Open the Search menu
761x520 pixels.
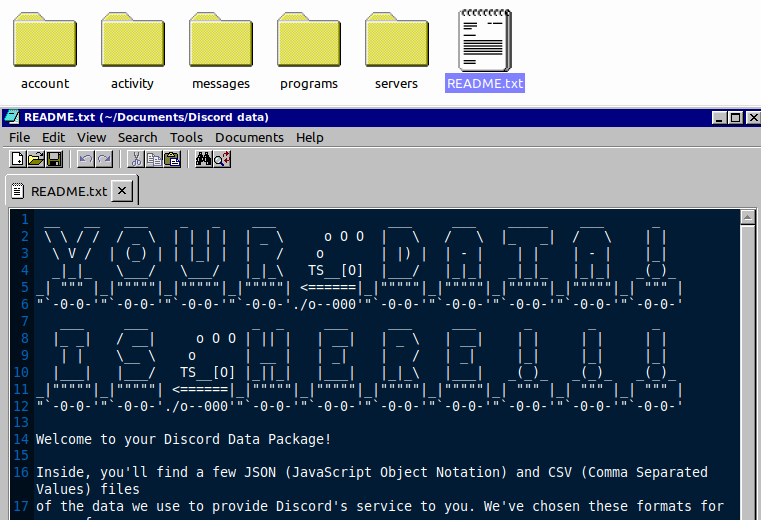click(x=137, y=138)
